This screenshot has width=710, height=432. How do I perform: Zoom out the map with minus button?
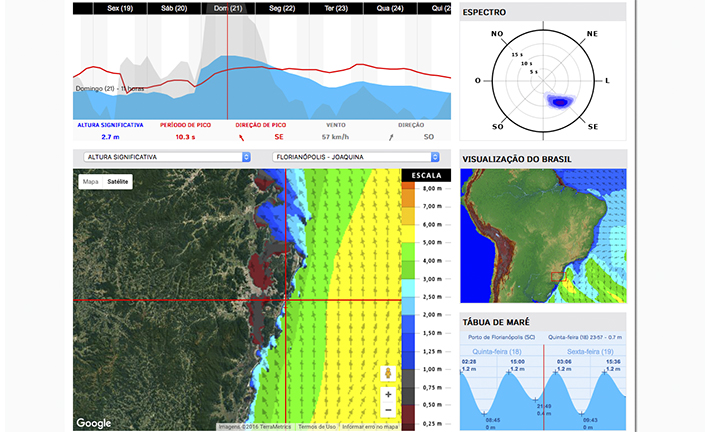(388, 410)
